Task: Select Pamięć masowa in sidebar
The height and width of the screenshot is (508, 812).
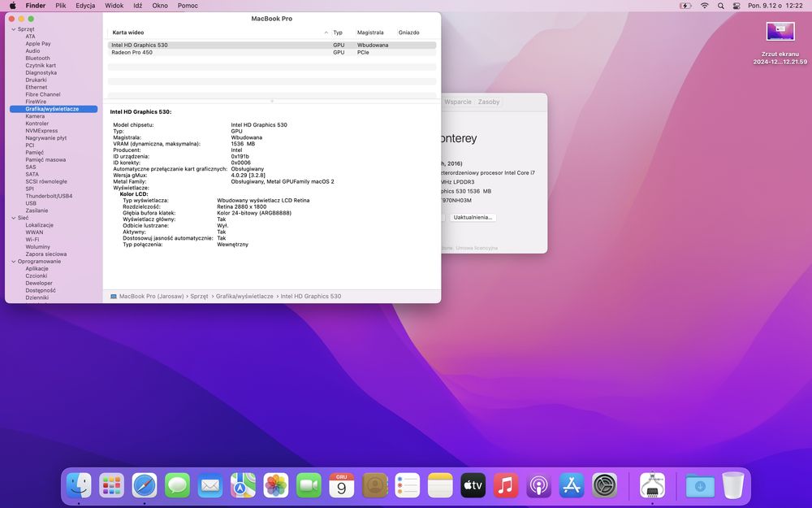Action: click(45, 159)
